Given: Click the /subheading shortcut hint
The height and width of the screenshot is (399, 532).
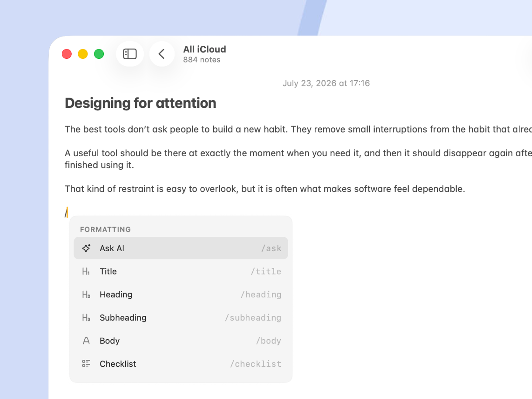Looking at the screenshot, I should click(253, 318).
